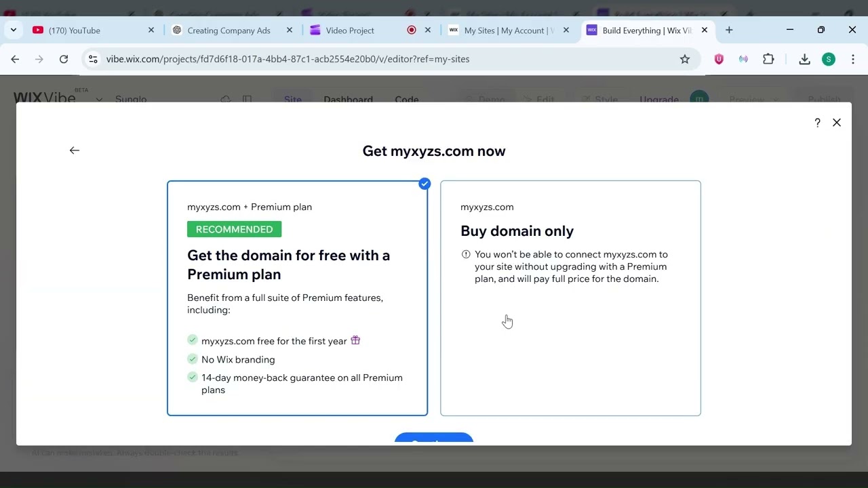Viewport: 868px width, 488px height.
Task: Click 'Buy domain only' heading
Action: coord(517,230)
